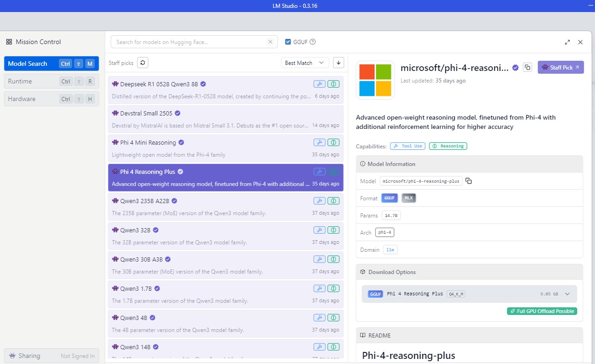Click the Reasoning icon on Qwen3 32B row
Image resolution: width=595 pixels, height=364 pixels.
coord(333,230)
